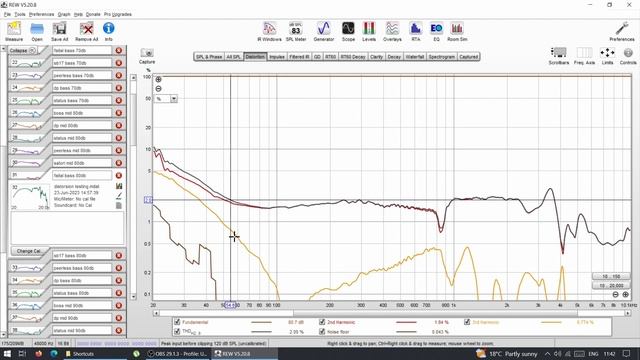Launch the signal Generator

click(324, 31)
